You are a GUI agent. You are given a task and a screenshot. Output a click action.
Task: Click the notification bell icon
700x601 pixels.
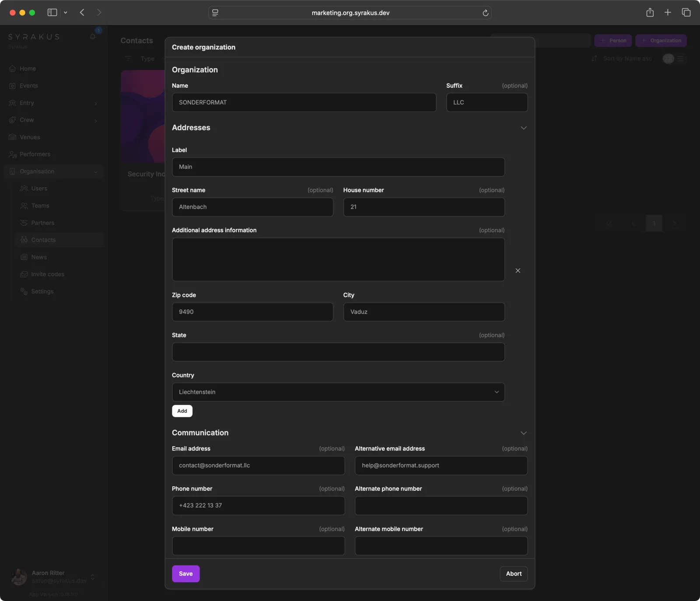pos(93,37)
